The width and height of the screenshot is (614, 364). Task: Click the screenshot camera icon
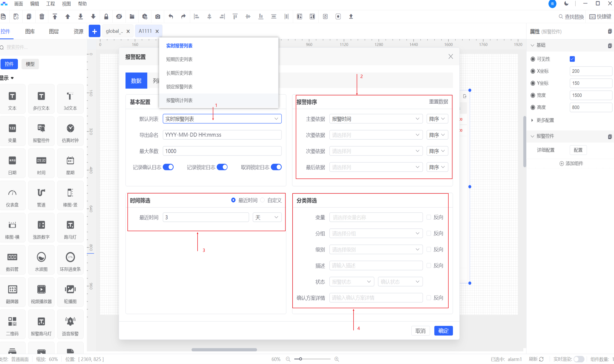pos(158,16)
